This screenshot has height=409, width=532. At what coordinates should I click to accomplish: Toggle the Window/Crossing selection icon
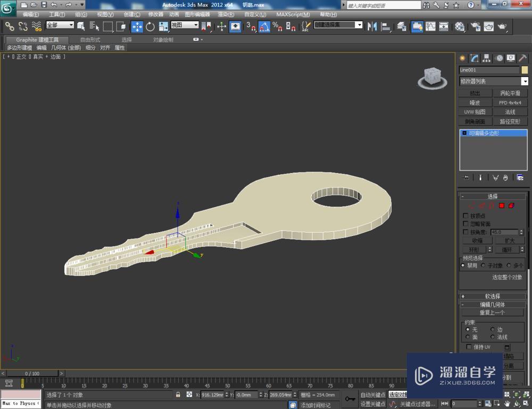121,26
